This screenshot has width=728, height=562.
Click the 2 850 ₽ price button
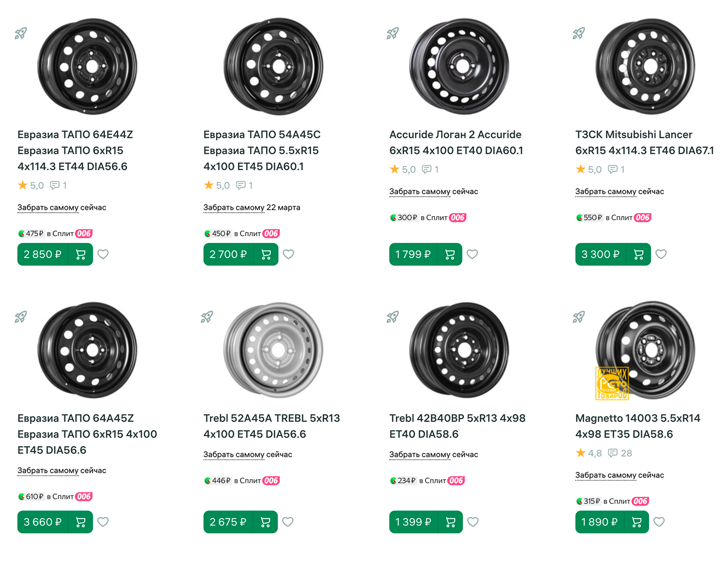click(x=43, y=254)
